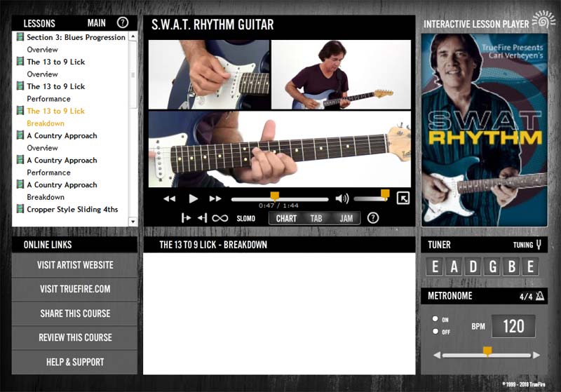This screenshot has width=561, height=392.
Task: Click Visit TrueFire.com button
Action: (75, 289)
